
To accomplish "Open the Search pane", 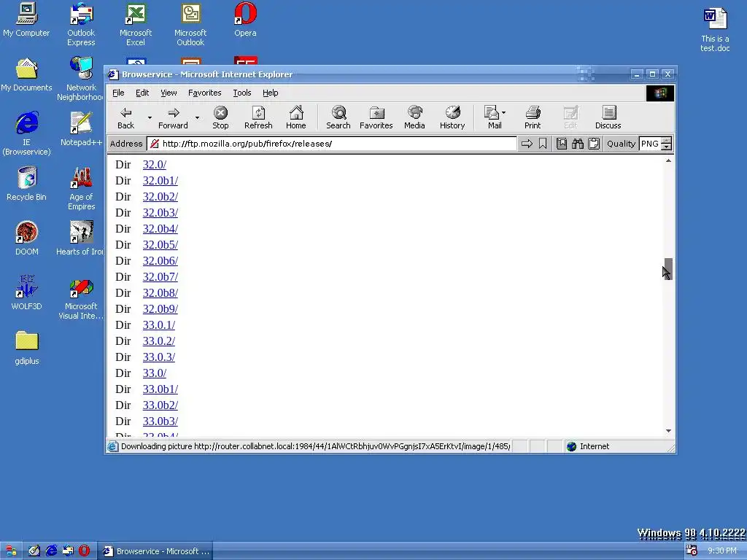I will tap(338, 117).
